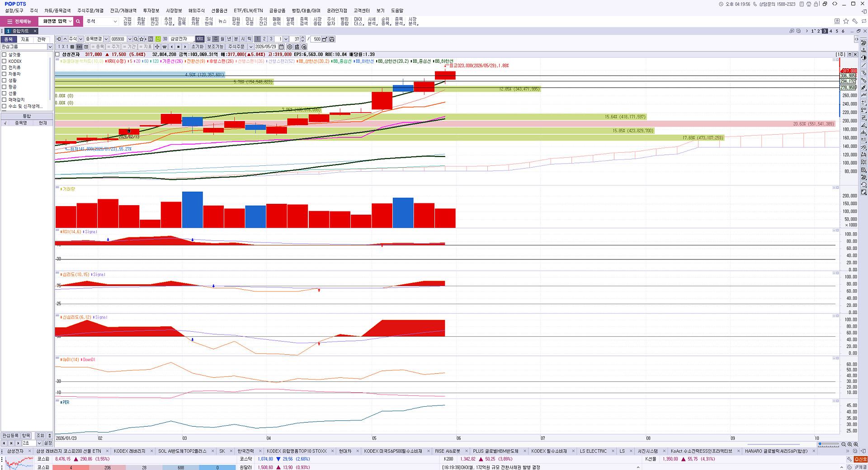868x470 pixels.
Task: Switch to the 지표 tab
Action: coord(25,39)
